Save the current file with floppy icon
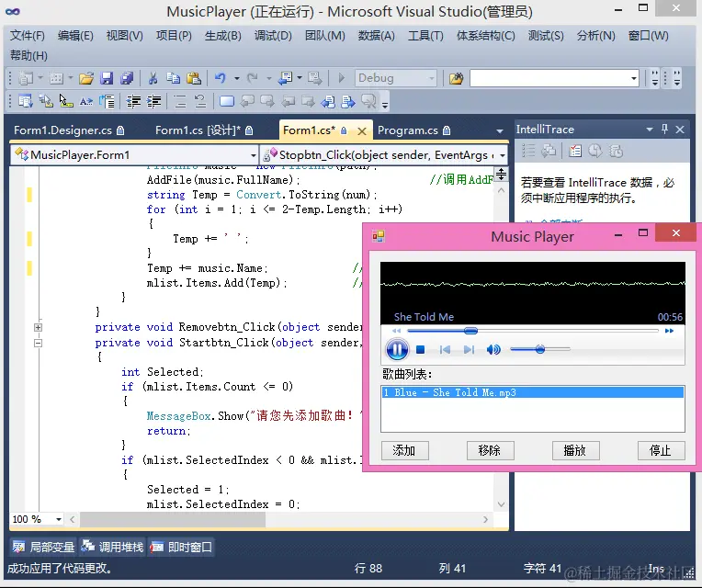 tap(106, 78)
